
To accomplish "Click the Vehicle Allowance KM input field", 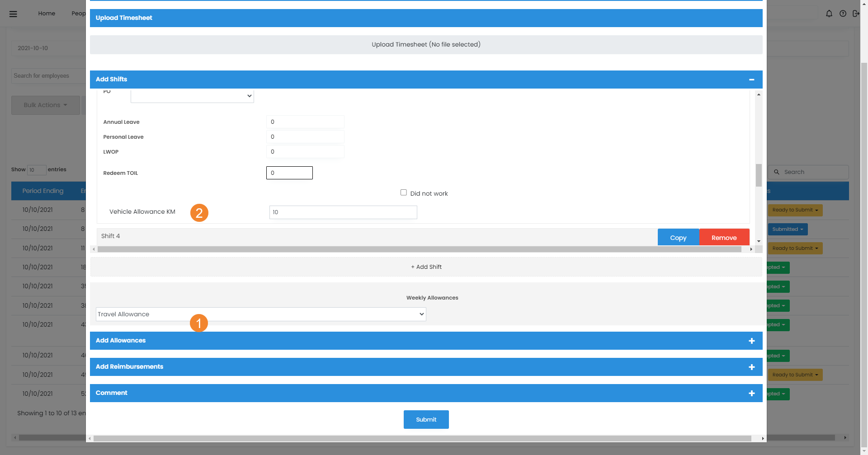I will click(343, 212).
